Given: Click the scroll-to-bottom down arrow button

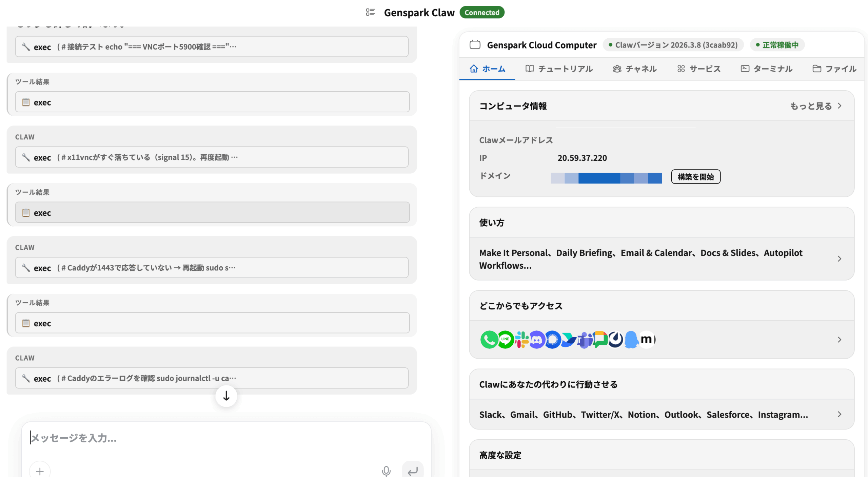Looking at the screenshot, I should click(226, 396).
